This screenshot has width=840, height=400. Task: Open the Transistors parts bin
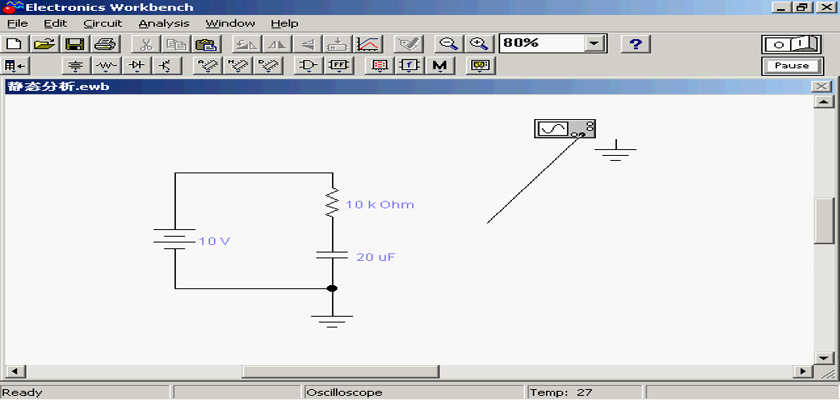(167, 66)
